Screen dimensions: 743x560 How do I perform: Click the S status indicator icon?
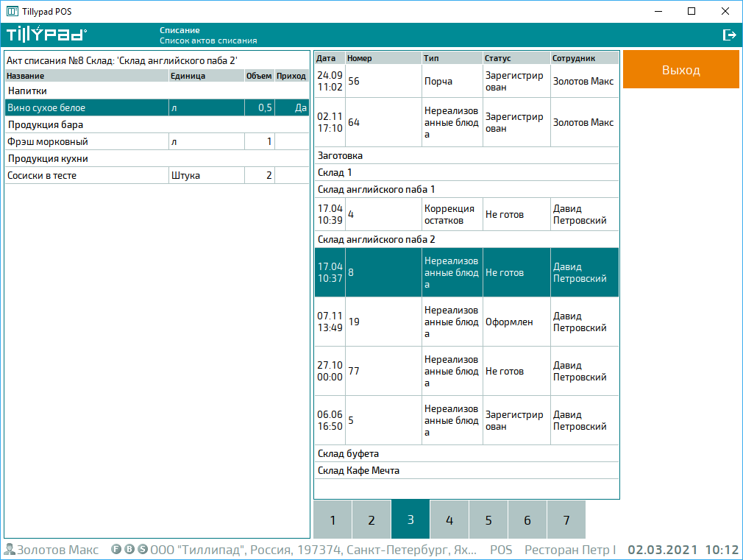(142, 550)
